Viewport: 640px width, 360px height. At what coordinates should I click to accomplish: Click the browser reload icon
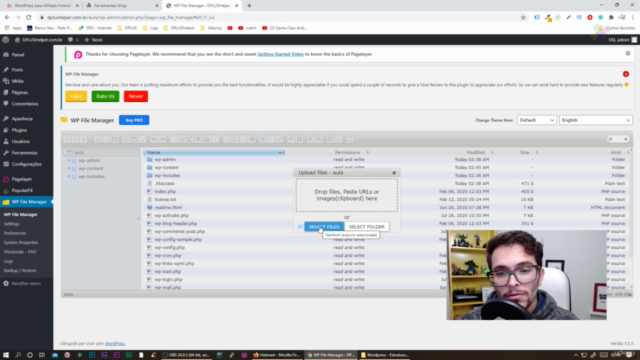[29, 17]
